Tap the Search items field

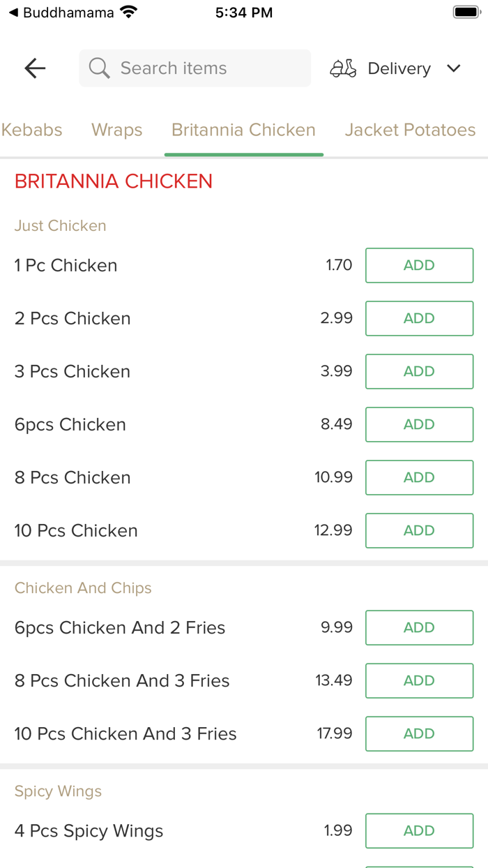195,68
